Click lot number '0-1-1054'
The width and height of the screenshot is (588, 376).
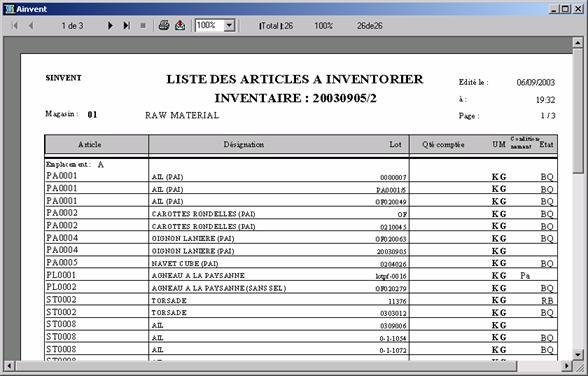pyautogui.click(x=393, y=339)
